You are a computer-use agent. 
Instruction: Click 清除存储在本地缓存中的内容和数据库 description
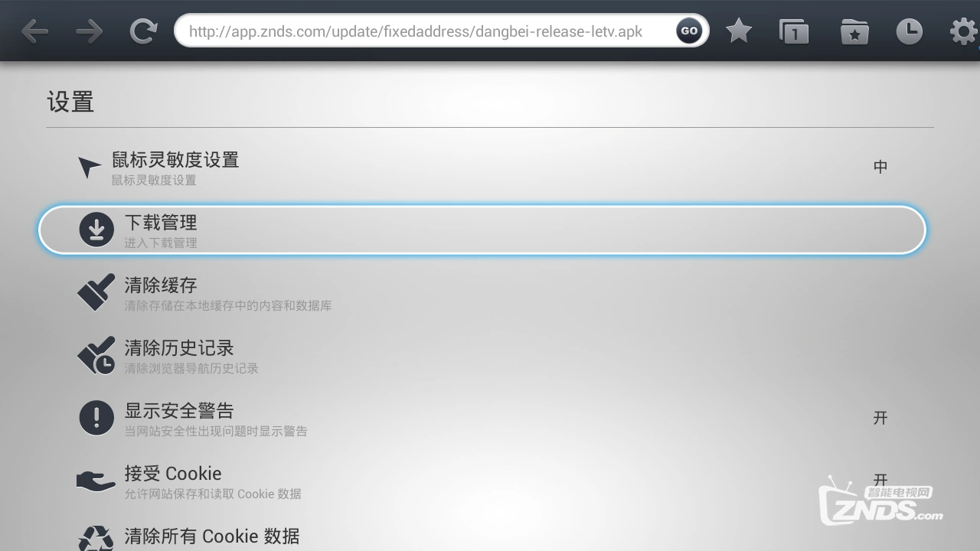click(x=228, y=306)
